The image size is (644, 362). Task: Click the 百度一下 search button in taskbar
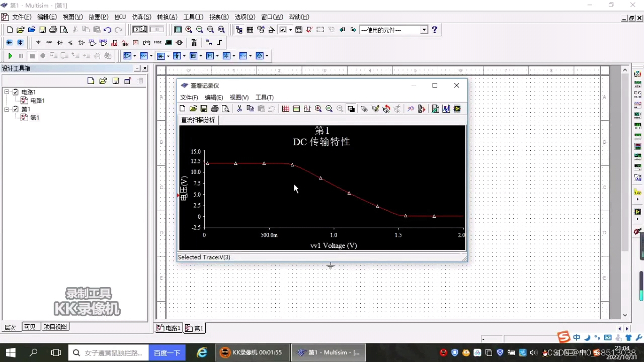[167, 353]
